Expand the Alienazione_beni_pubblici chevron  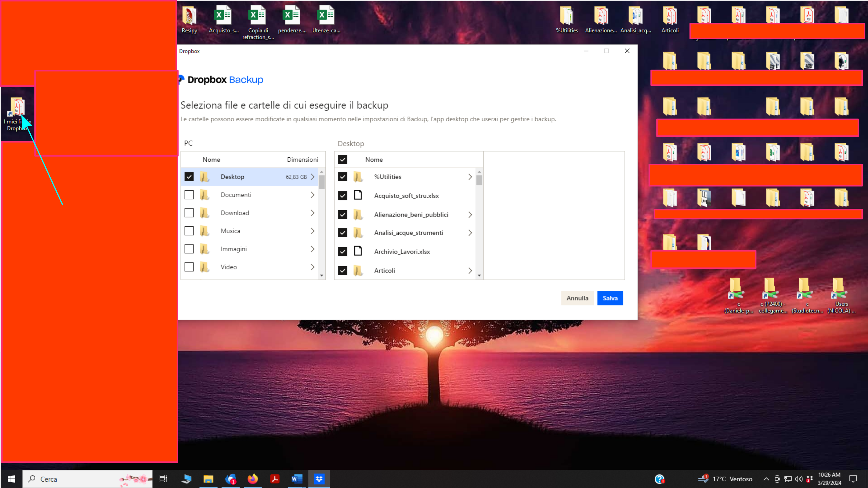pyautogui.click(x=470, y=214)
